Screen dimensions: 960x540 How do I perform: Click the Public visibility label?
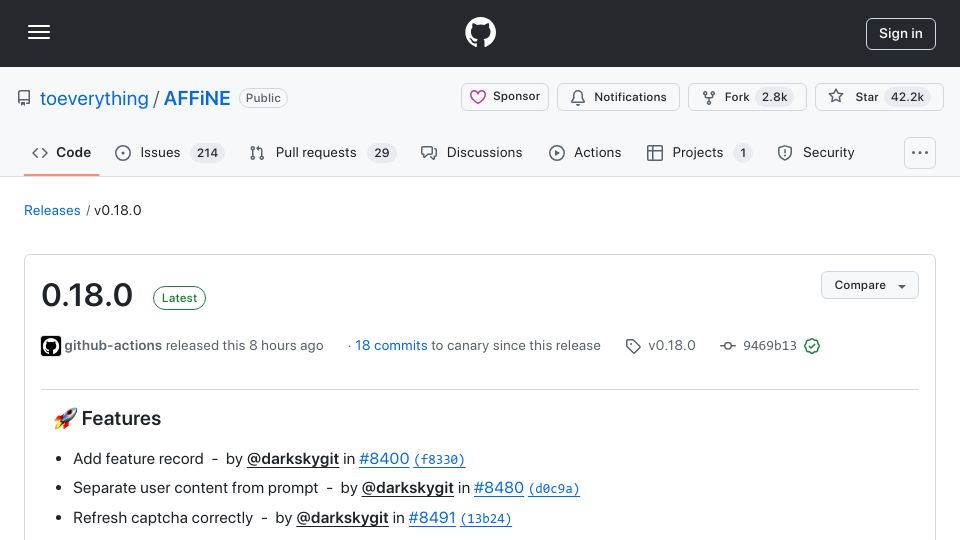pyautogui.click(x=263, y=98)
